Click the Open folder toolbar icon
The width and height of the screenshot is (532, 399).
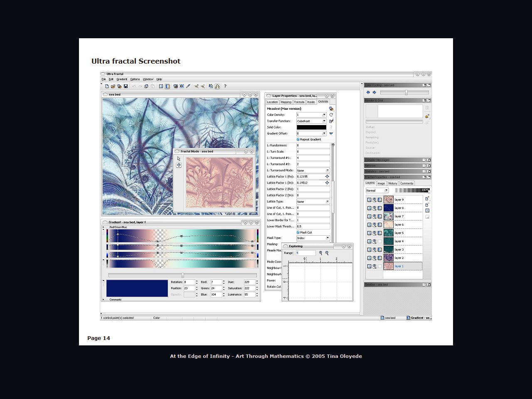coord(113,86)
